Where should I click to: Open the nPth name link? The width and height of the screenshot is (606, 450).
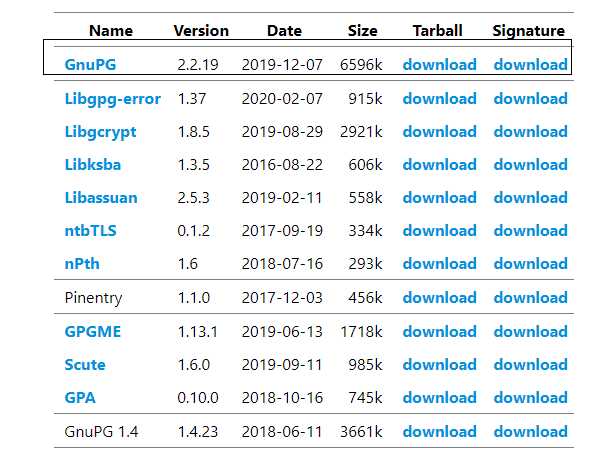(x=83, y=264)
